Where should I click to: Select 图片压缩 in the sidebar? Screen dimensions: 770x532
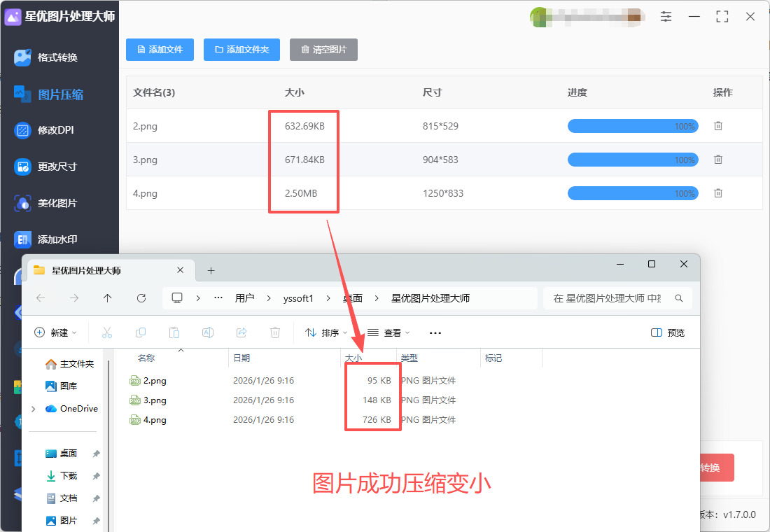(x=48, y=94)
